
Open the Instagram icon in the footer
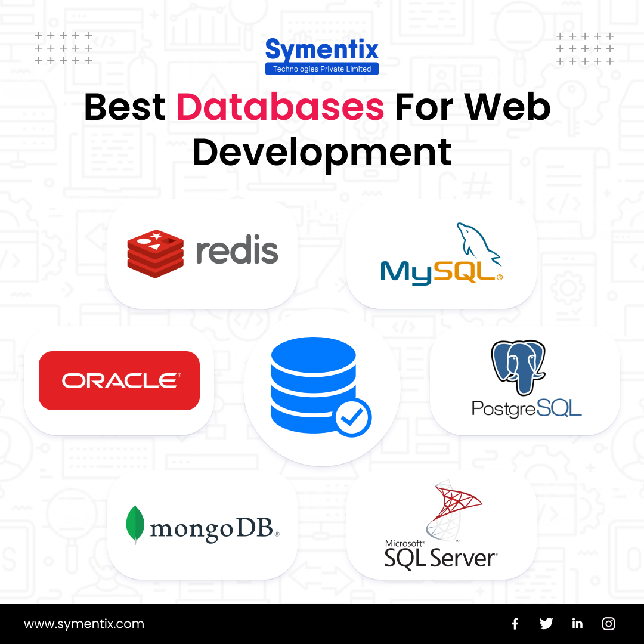(x=608, y=624)
